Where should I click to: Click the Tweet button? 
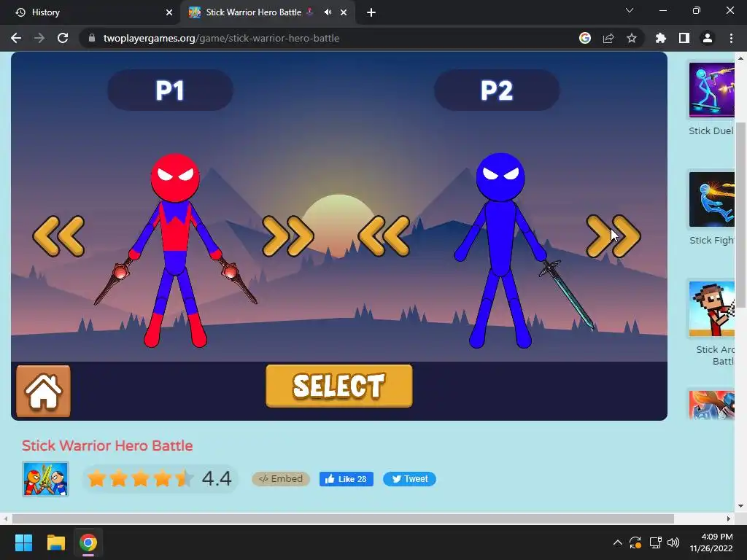coord(409,479)
